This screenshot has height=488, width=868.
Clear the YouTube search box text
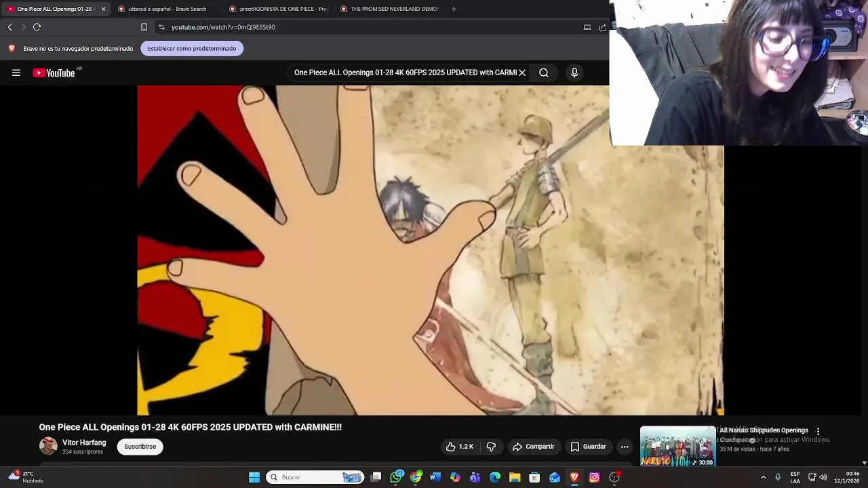click(522, 73)
